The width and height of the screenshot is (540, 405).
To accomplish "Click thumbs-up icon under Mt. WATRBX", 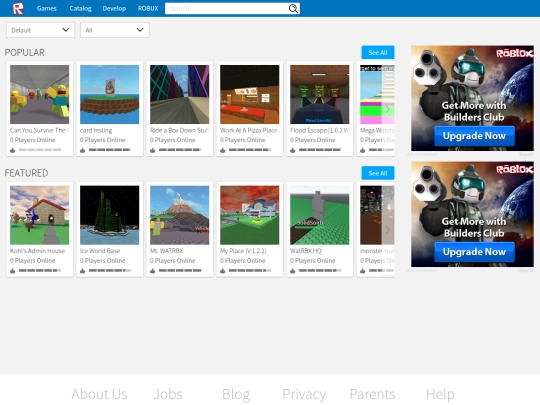I will pyautogui.click(x=153, y=271).
